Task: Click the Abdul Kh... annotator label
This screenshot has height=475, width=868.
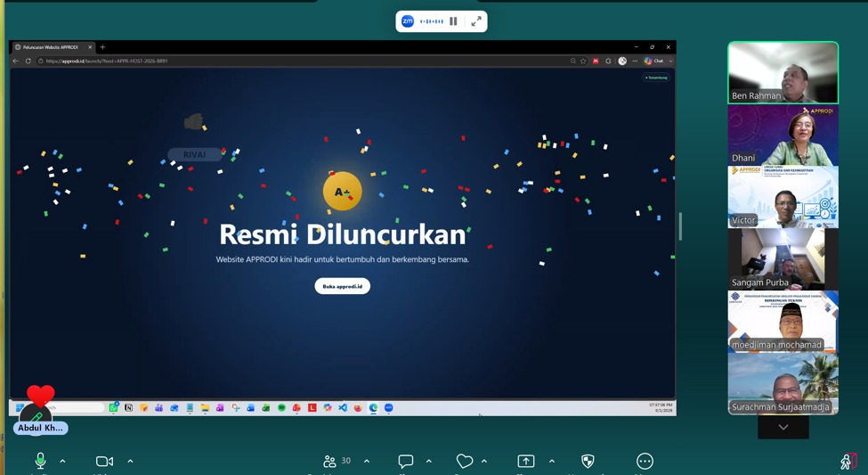Action: pos(40,428)
